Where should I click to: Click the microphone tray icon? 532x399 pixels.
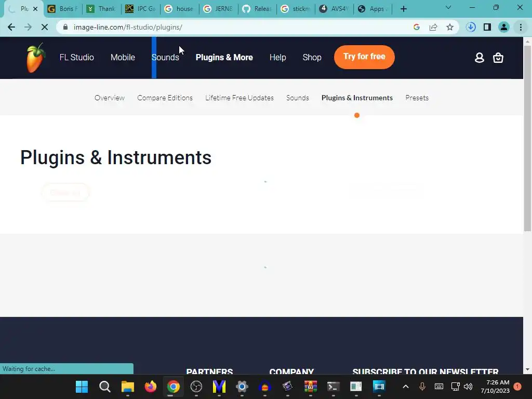(x=422, y=387)
